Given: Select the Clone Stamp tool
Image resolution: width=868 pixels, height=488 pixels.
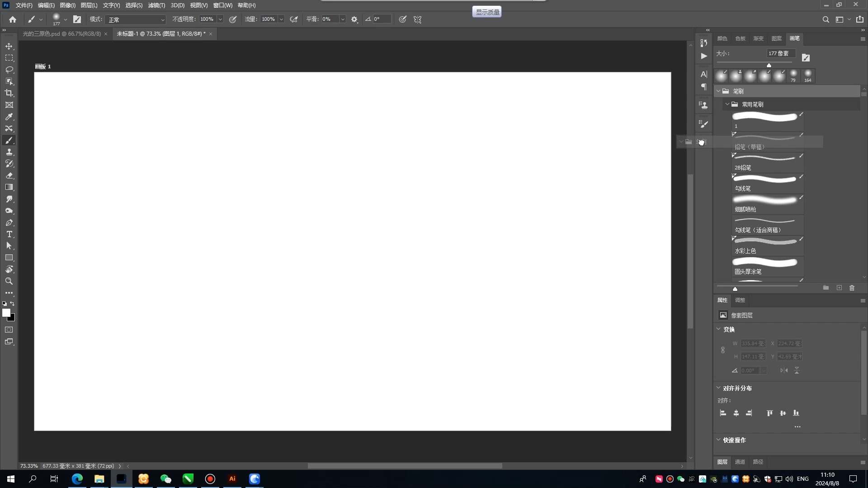Looking at the screenshot, I should [x=9, y=152].
